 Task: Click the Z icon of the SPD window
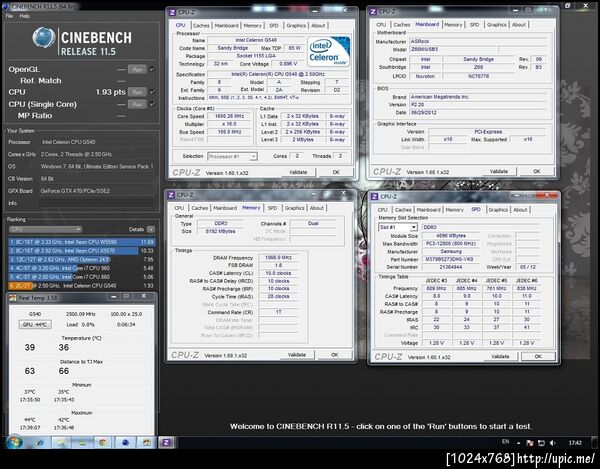(374, 196)
